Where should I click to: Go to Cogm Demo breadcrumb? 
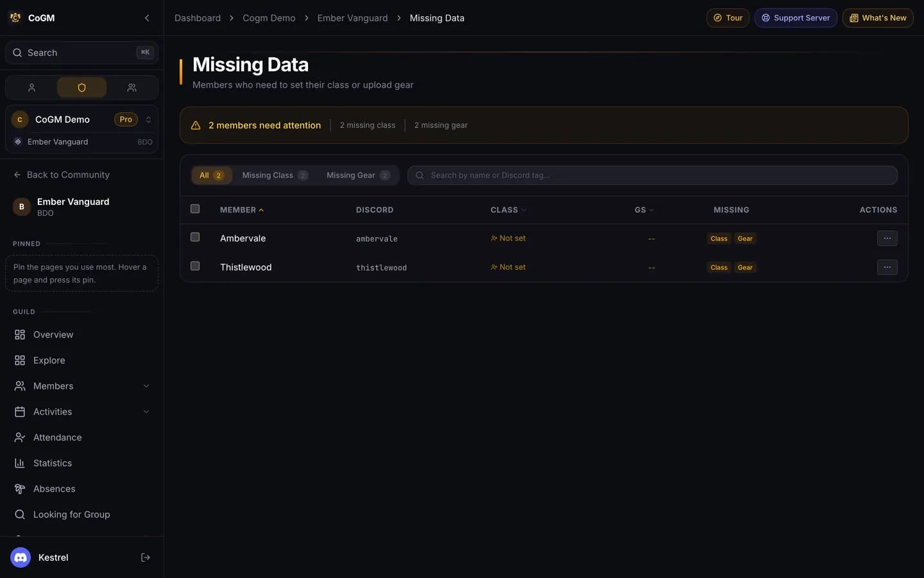269,18
